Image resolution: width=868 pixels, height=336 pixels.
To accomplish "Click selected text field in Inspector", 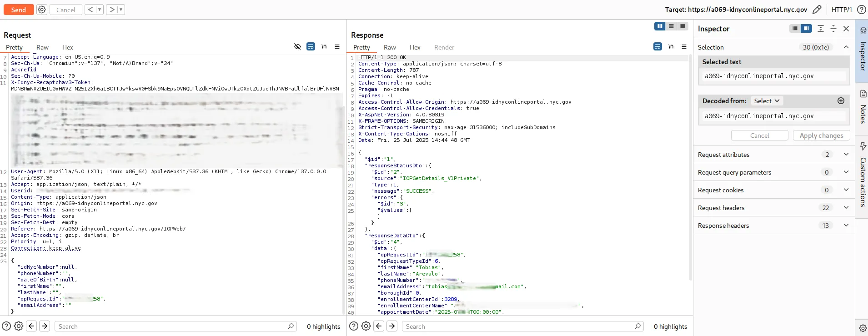I will (773, 76).
